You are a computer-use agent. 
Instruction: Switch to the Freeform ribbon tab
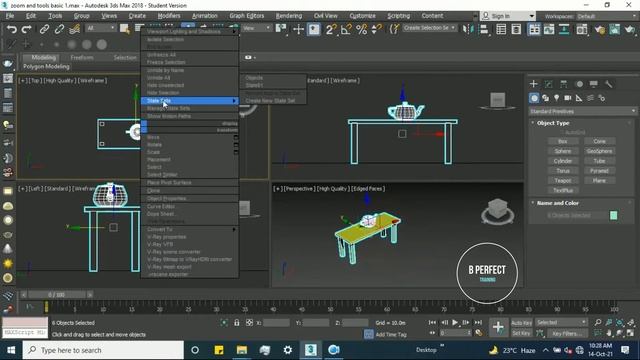pyautogui.click(x=82, y=58)
